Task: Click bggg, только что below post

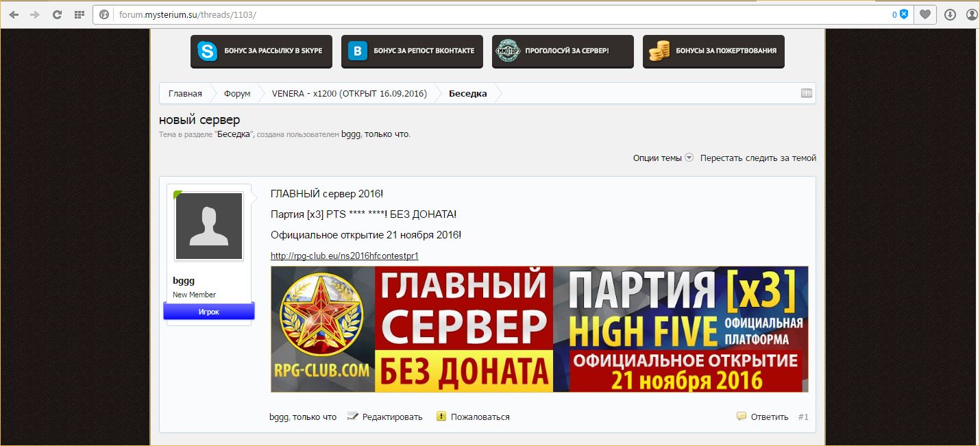Action: (x=303, y=417)
